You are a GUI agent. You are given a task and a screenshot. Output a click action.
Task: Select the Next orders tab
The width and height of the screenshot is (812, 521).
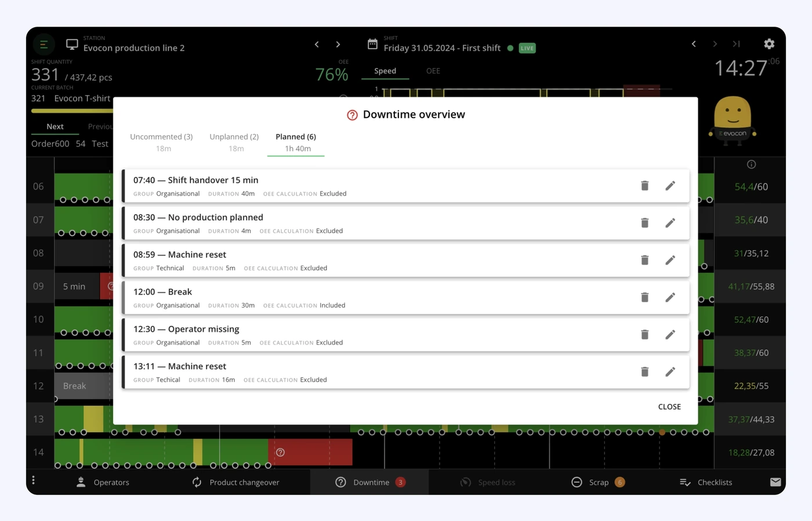coord(55,126)
